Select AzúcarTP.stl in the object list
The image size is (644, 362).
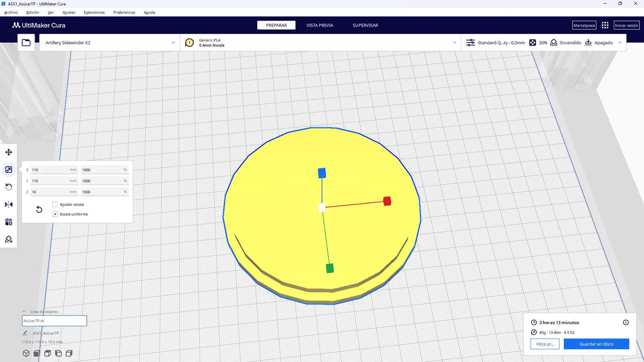pyautogui.click(x=54, y=321)
